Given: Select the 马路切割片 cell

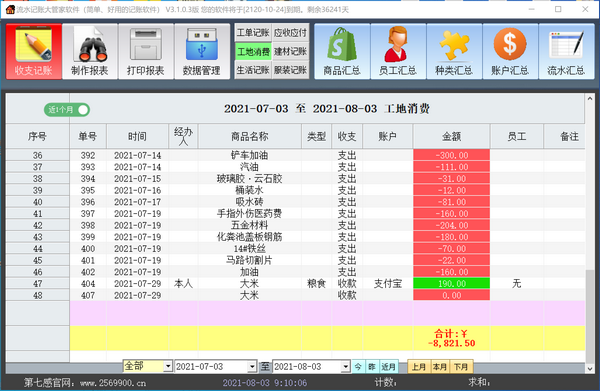Looking at the screenshot, I should coord(250,260).
